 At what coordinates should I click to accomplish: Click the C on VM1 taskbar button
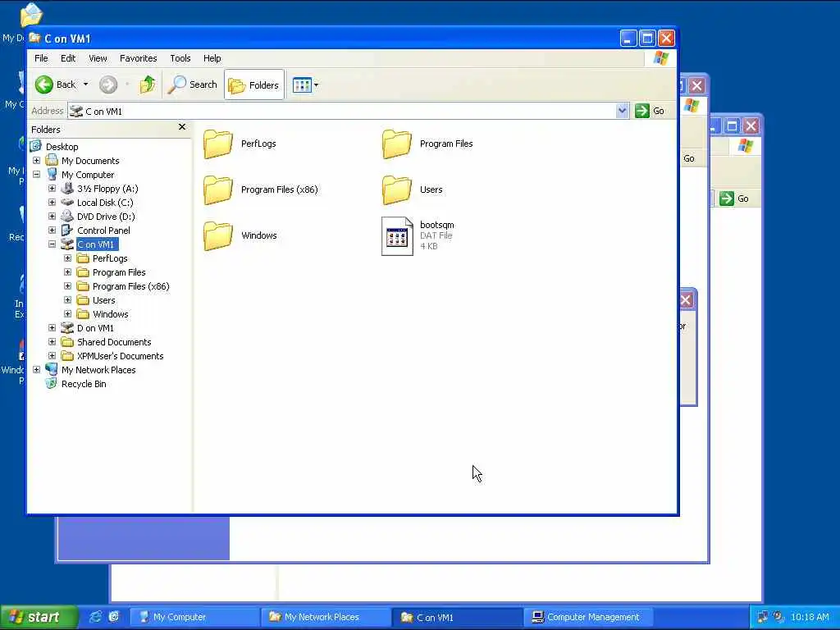456,617
